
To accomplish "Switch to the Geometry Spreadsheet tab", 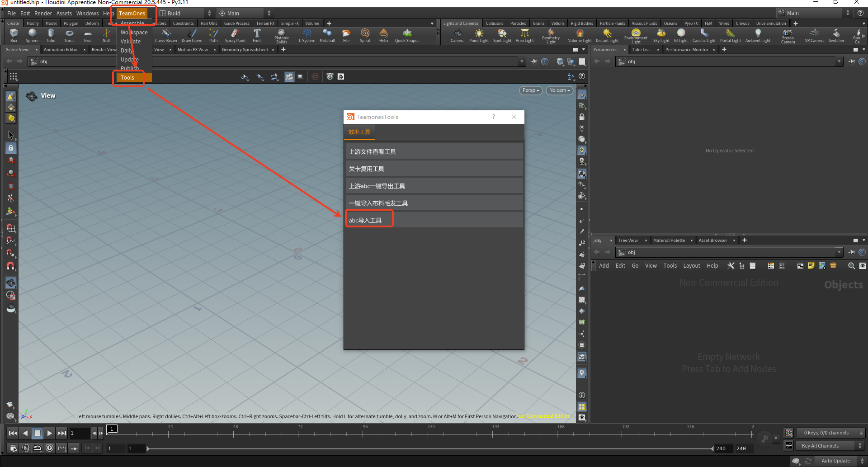I will [245, 50].
